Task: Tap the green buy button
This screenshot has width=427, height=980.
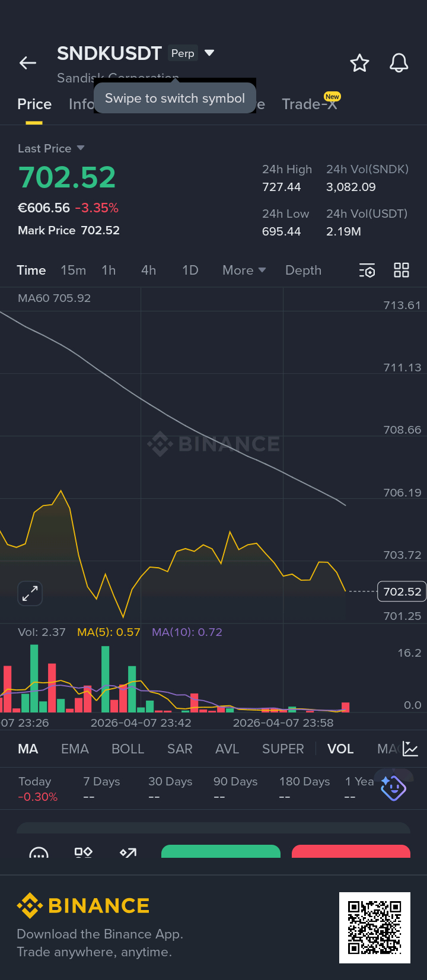Action: tap(221, 851)
